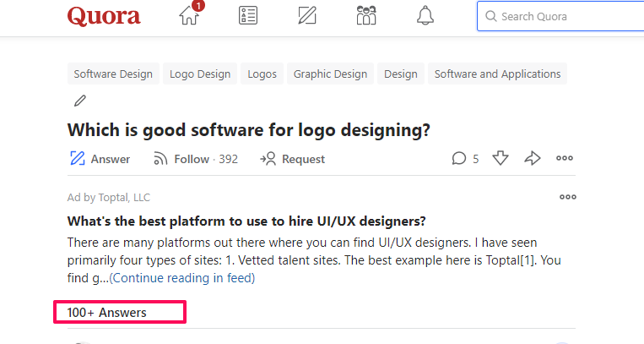Click Continue reading in feed link
The width and height of the screenshot is (644, 344).
pyautogui.click(x=181, y=277)
